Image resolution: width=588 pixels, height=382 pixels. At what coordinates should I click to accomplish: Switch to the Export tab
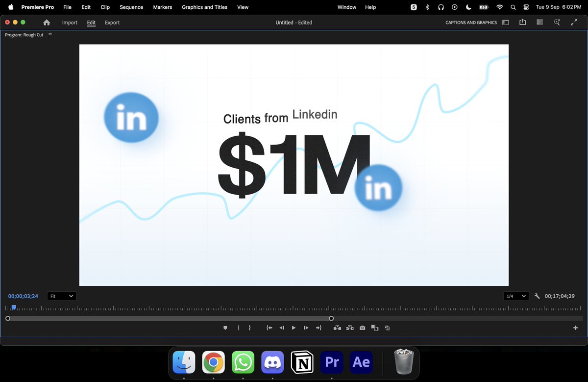tap(112, 23)
